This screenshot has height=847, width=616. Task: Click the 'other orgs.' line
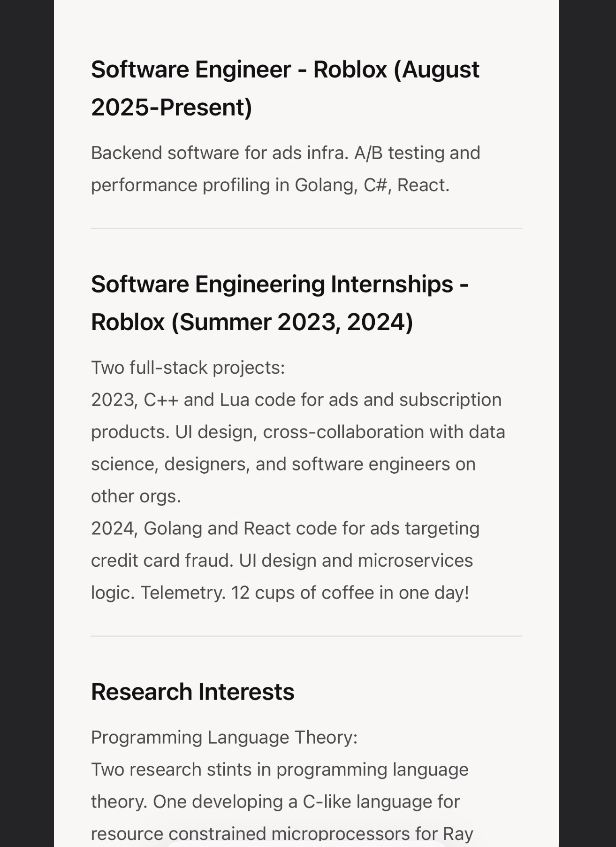(x=136, y=496)
